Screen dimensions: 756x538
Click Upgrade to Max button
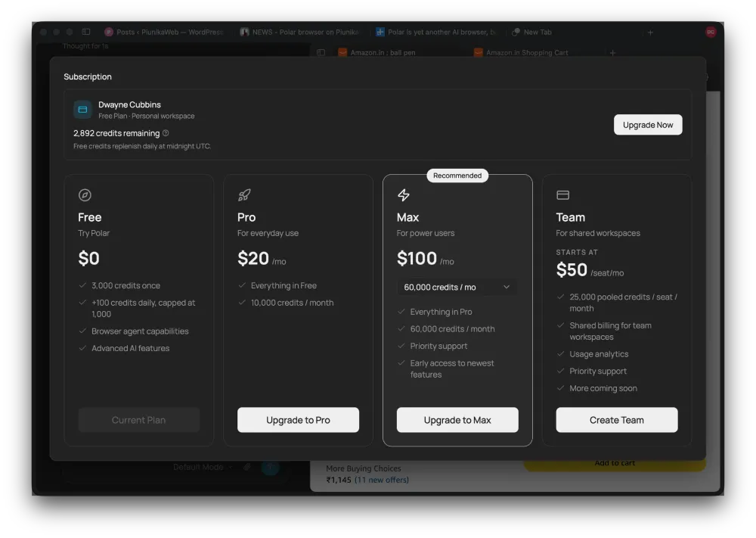pyautogui.click(x=457, y=420)
